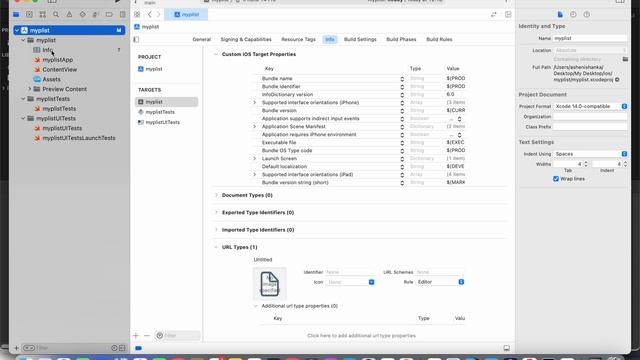This screenshot has height=360, width=640.
Task: Click the folder icon beside Location
Action: (625, 59)
